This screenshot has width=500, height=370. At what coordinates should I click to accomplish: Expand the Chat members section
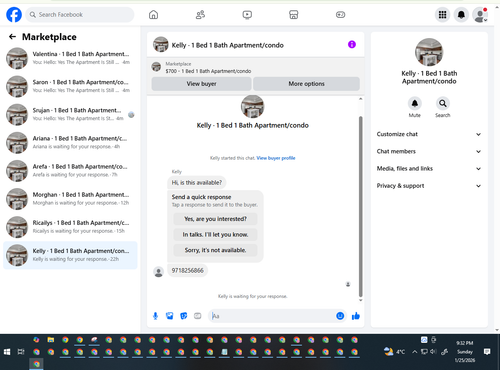tap(429, 151)
